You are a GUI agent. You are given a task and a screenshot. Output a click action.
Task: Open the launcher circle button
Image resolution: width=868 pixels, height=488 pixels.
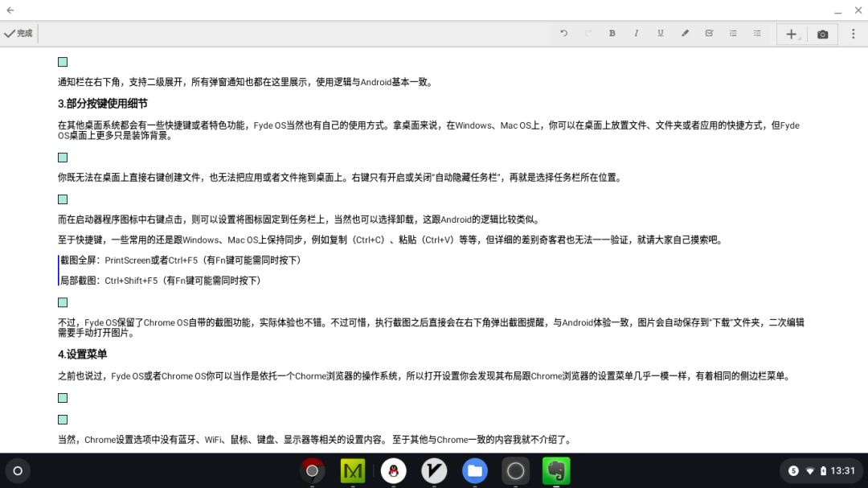pyautogui.click(x=18, y=470)
